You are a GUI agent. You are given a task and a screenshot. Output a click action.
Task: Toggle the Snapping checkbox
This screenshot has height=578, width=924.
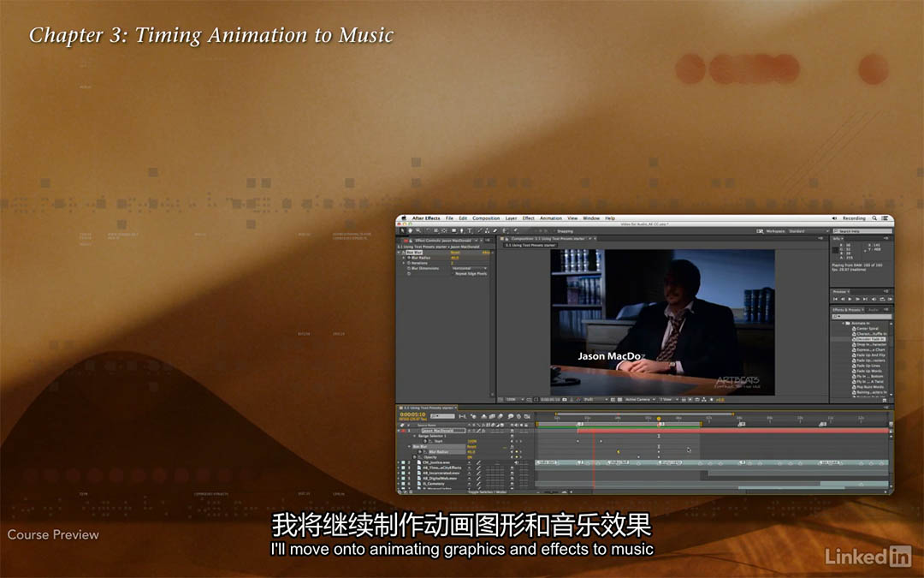[x=554, y=231]
